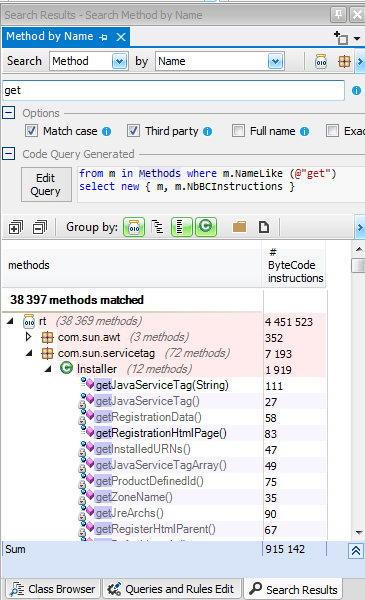Click the Edit Query button
Viewport: 365px width, 600px height.
46,184
